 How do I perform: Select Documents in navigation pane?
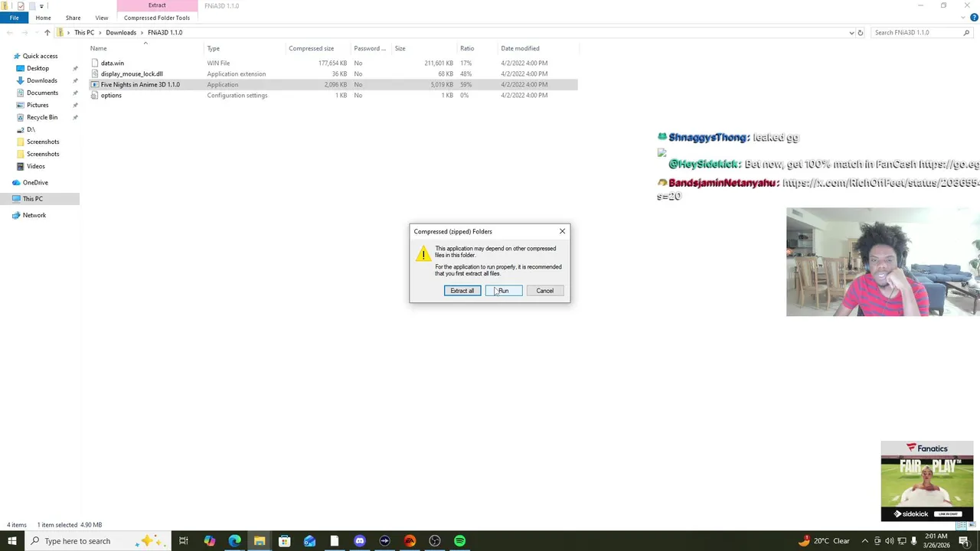(42, 93)
